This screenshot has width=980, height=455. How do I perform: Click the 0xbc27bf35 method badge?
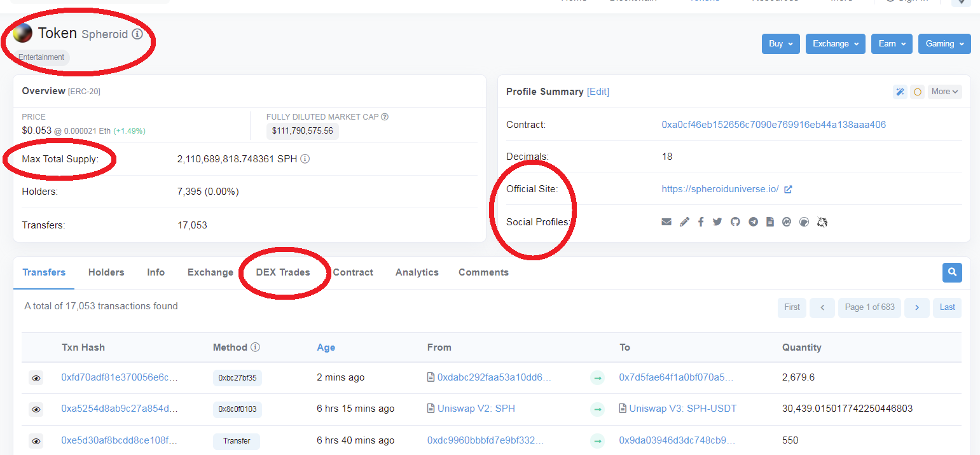click(237, 378)
